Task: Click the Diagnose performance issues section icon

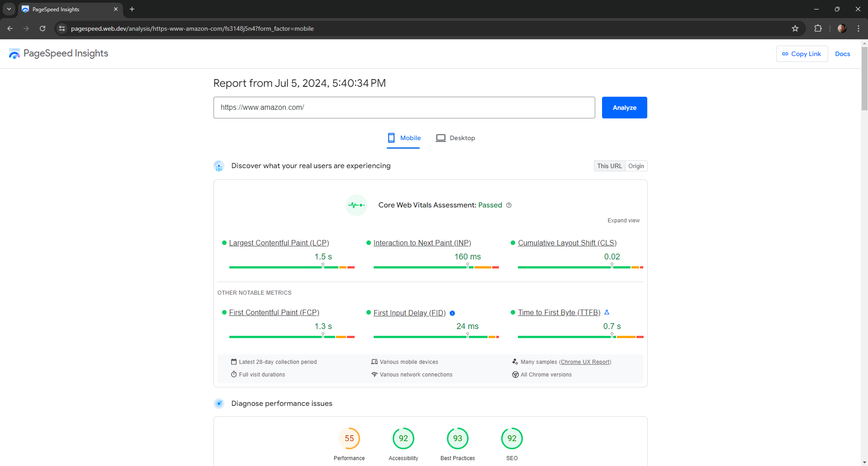Action: (219, 404)
